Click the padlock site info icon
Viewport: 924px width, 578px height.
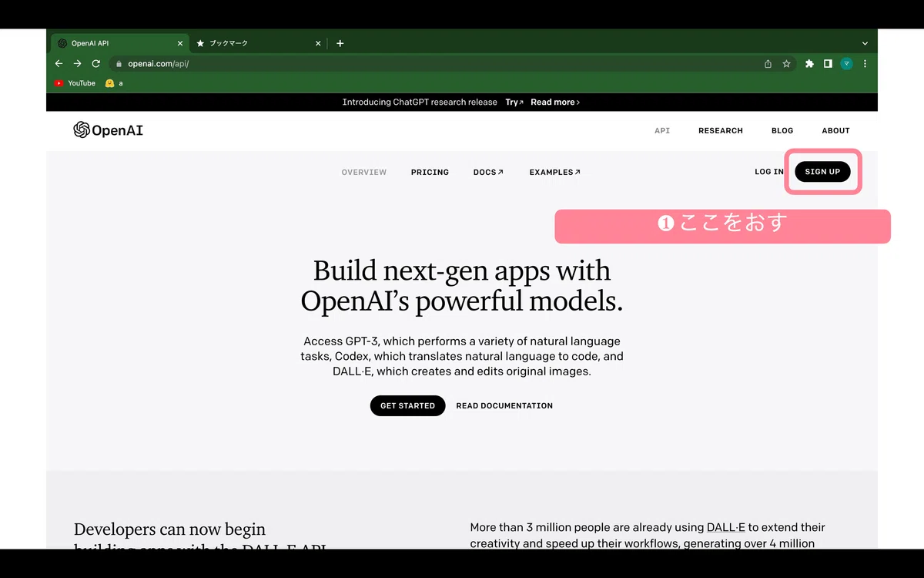(x=119, y=64)
